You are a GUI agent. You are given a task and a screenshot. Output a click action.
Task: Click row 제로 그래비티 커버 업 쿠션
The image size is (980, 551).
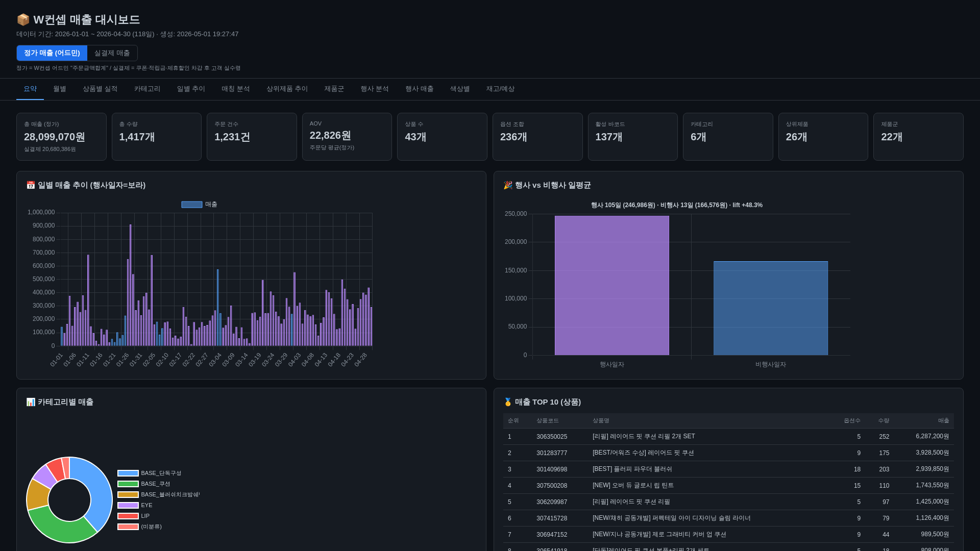[728, 535]
